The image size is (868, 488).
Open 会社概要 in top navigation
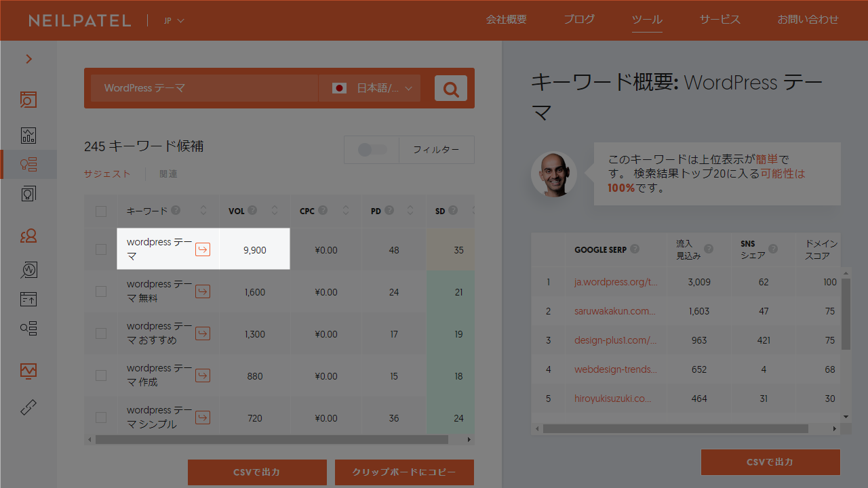[x=507, y=20]
